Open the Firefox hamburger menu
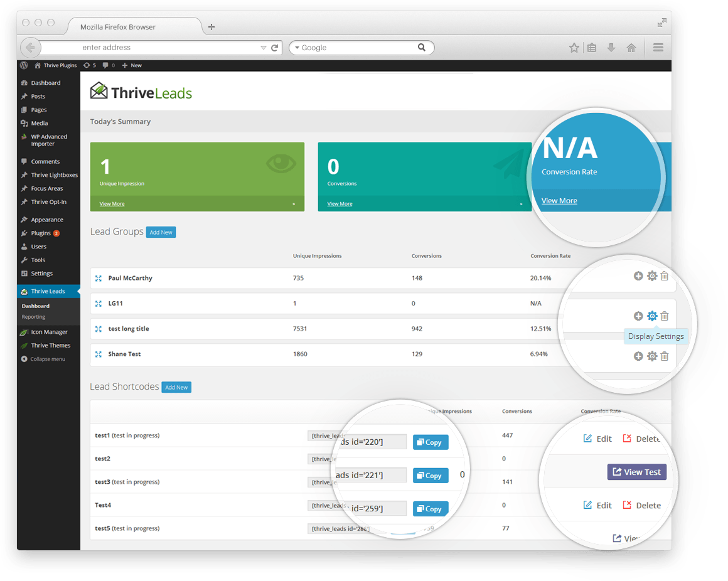Viewport: 728px width, 581px height. tap(658, 47)
